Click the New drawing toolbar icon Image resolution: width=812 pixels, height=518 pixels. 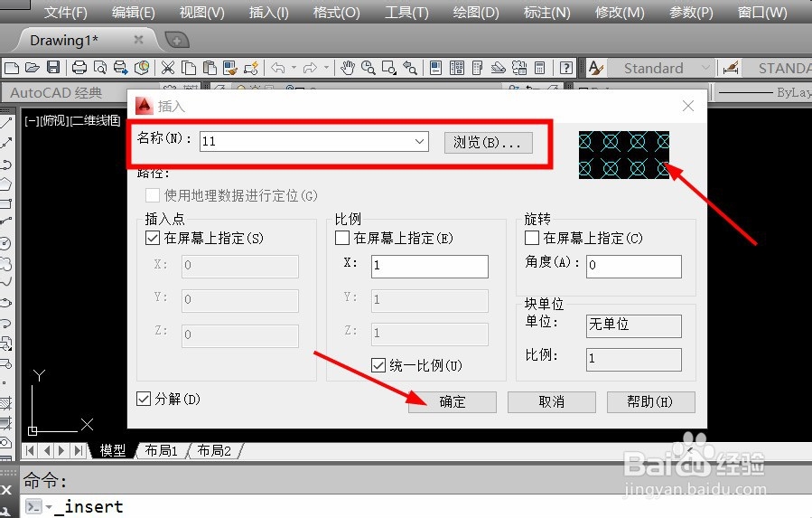coord(12,68)
